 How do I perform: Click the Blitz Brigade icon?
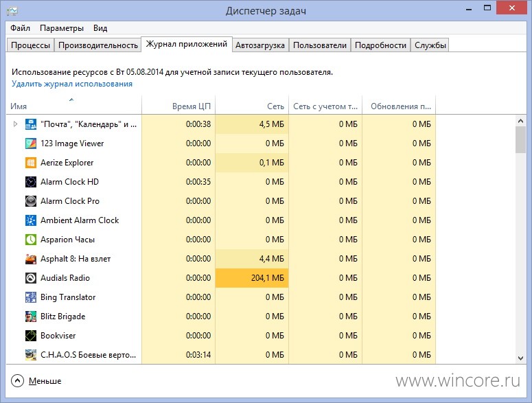click(31, 316)
